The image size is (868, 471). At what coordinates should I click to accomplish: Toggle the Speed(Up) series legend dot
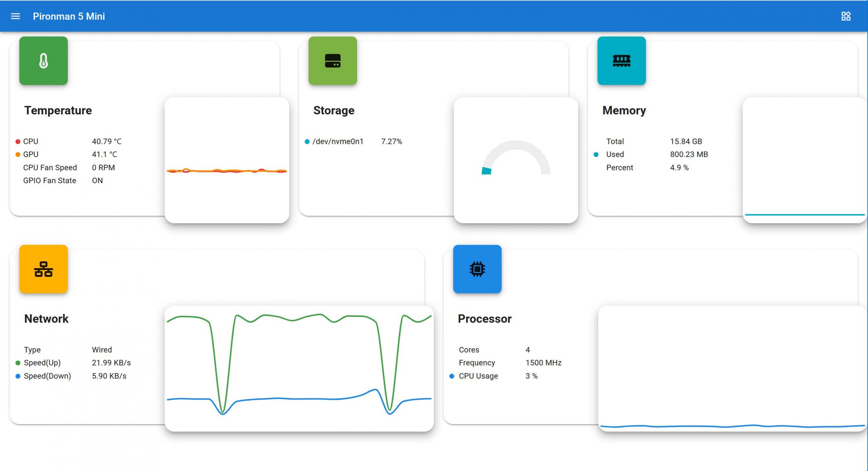(18, 363)
